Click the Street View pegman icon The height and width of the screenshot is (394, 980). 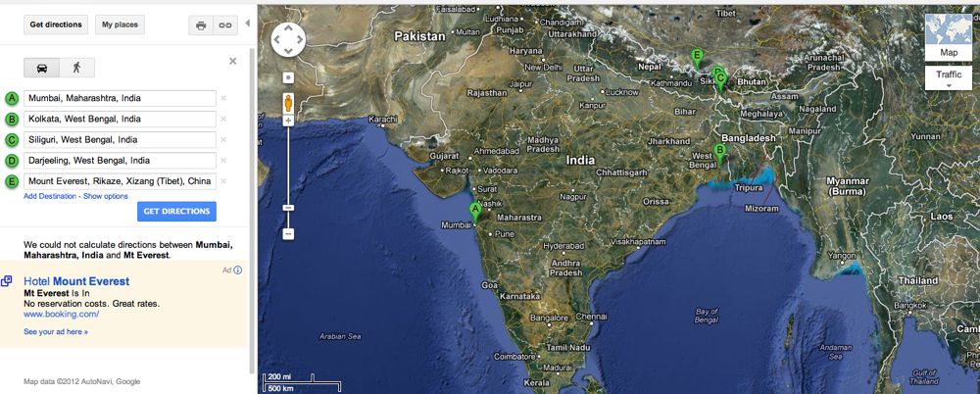(288, 103)
